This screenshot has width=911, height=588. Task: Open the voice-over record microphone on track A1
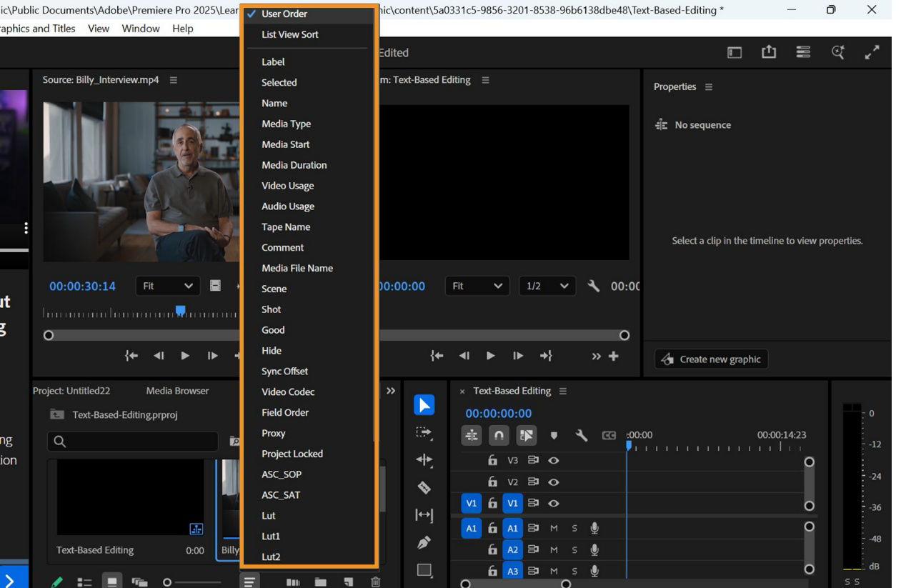click(594, 529)
